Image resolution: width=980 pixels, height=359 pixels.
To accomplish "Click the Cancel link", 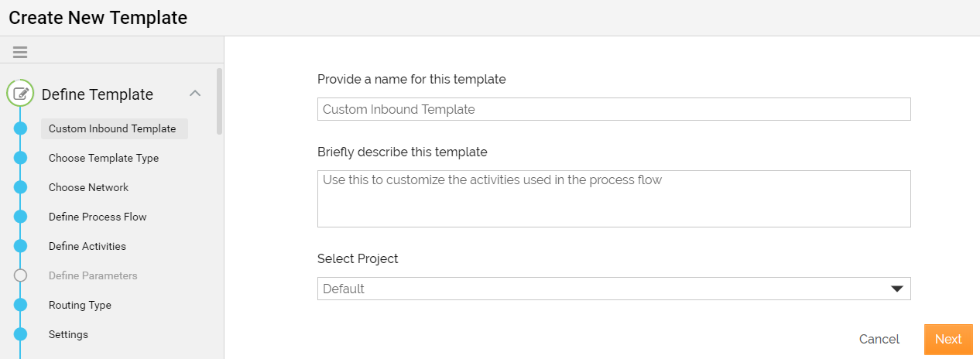I will click(x=879, y=339).
